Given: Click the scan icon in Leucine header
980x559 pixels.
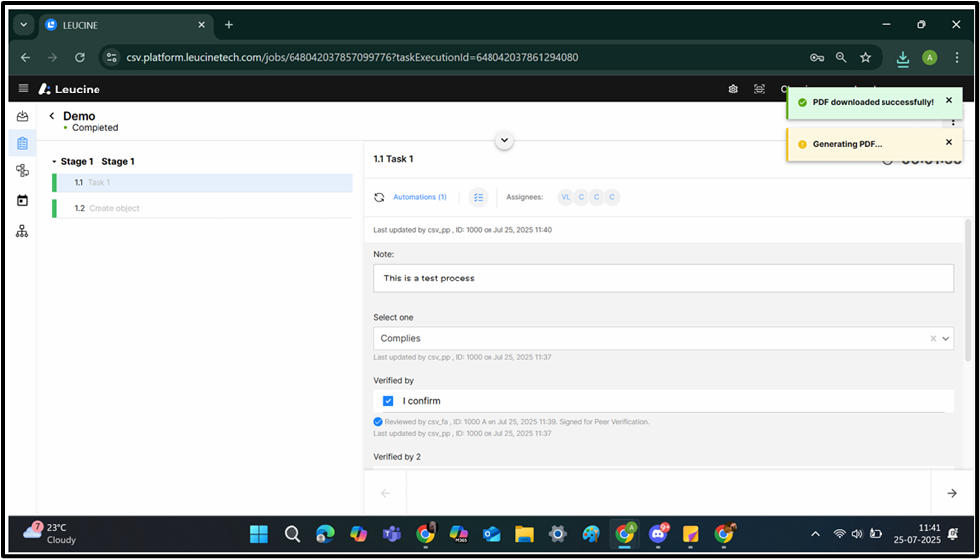Looking at the screenshot, I should (759, 89).
